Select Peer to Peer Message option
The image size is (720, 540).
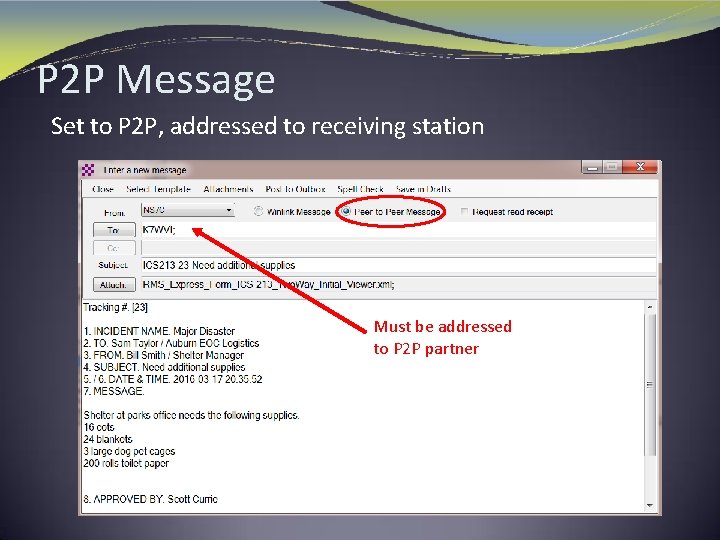pos(346,211)
